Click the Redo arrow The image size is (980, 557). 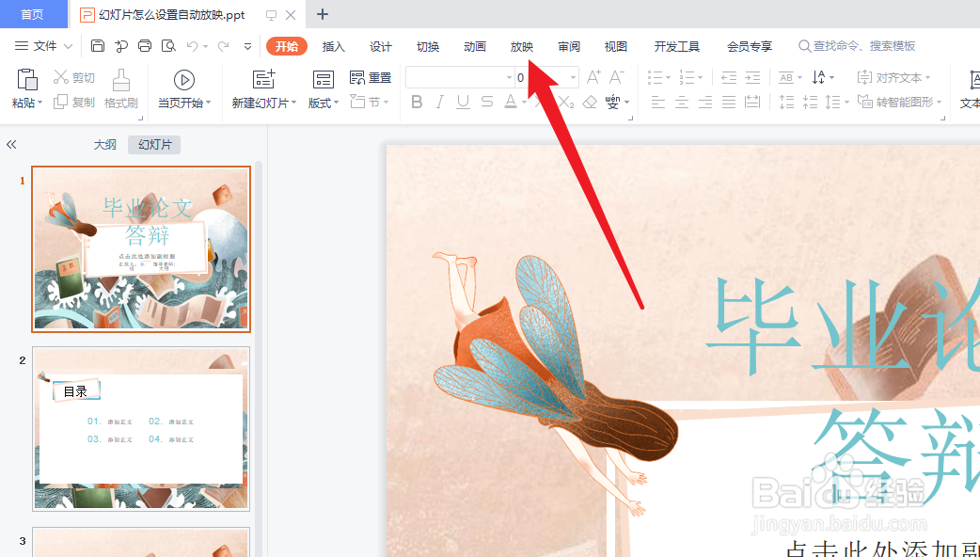tap(223, 46)
